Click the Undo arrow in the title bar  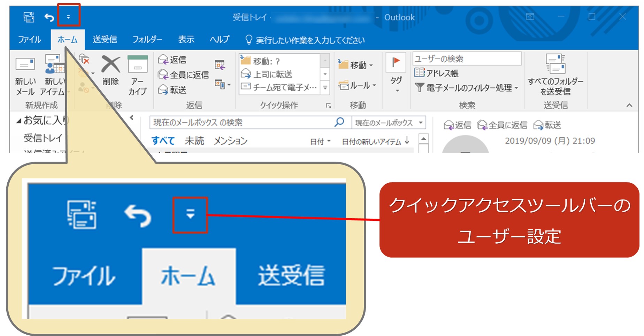click(x=49, y=17)
